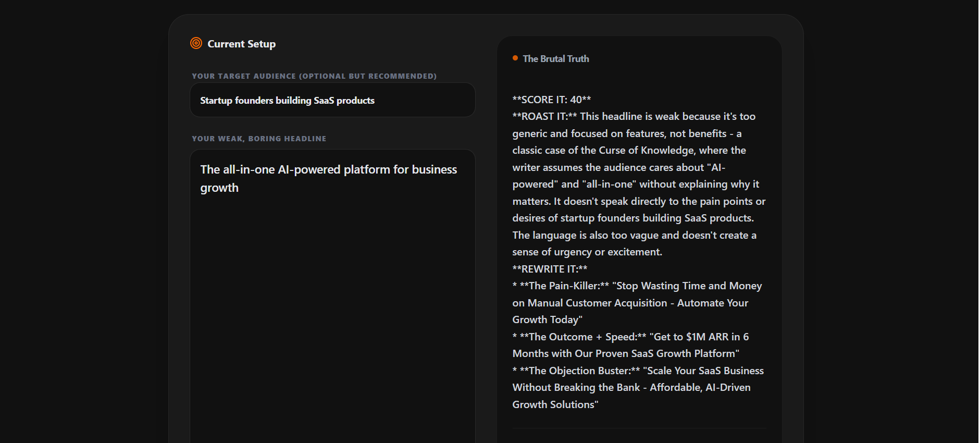Click the empty area of the headline textarea
980x443 pixels.
(x=332, y=313)
